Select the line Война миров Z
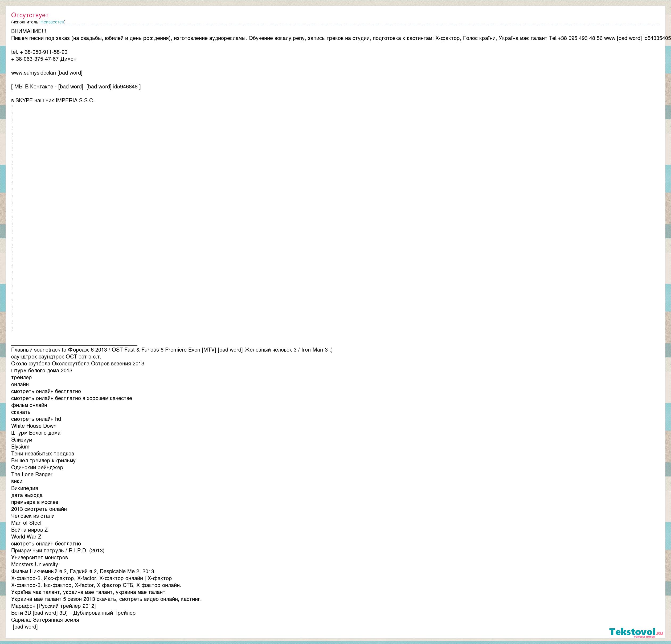The width and height of the screenshot is (671, 644). tap(30, 530)
